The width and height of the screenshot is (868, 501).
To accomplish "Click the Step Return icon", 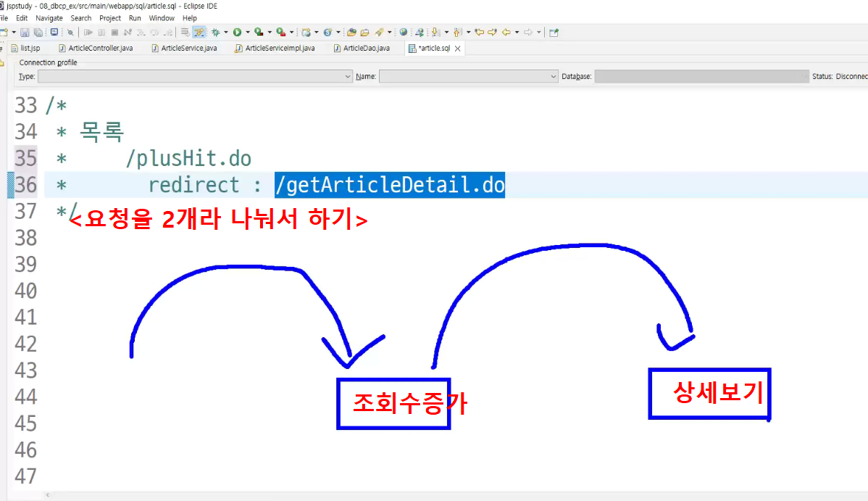I will pos(168,32).
